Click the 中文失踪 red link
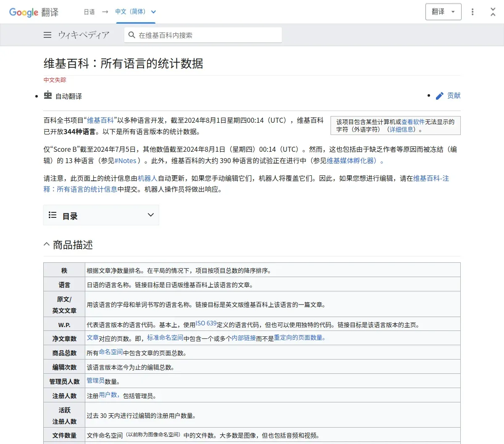The image size is (504, 444). tap(55, 80)
